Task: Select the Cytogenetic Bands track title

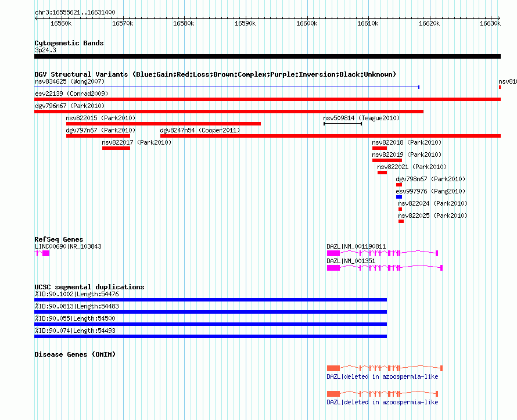Action: [69, 43]
